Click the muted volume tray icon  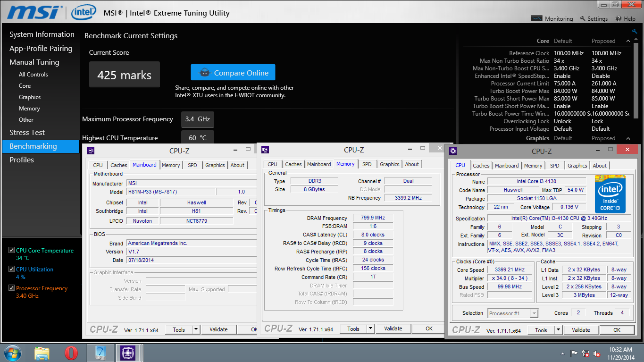click(597, 353)
